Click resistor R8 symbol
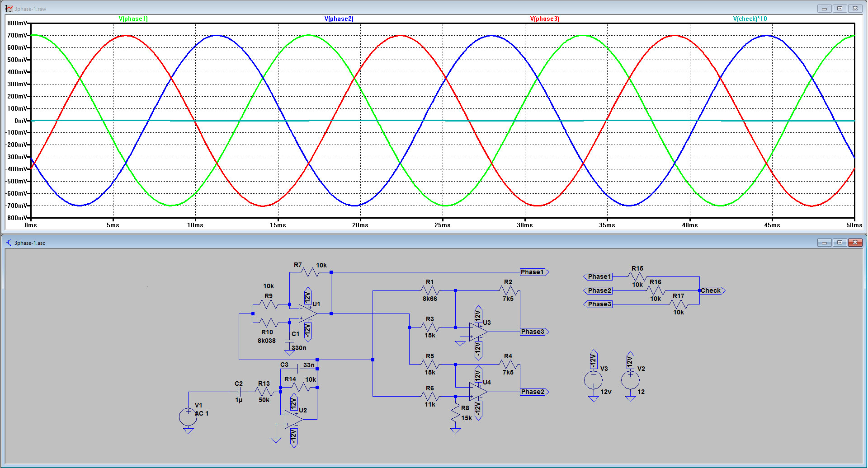 pyautogui.click(x=456, y=413)
